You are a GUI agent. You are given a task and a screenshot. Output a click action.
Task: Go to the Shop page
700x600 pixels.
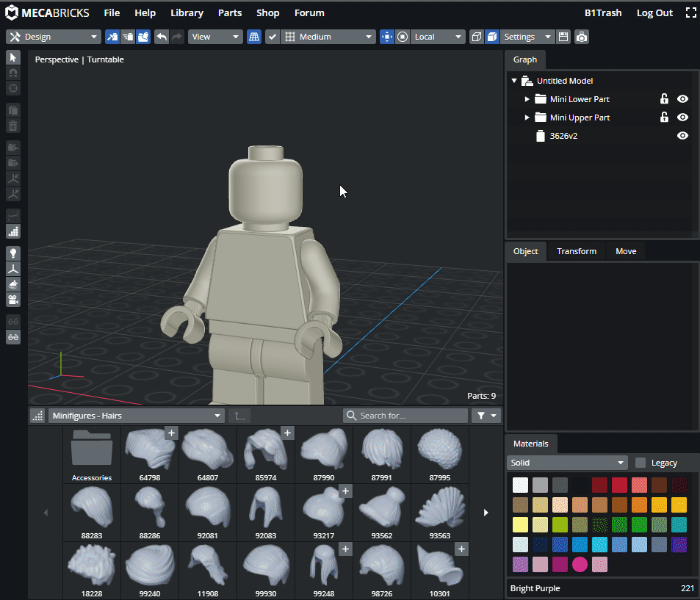coord(268,13)
